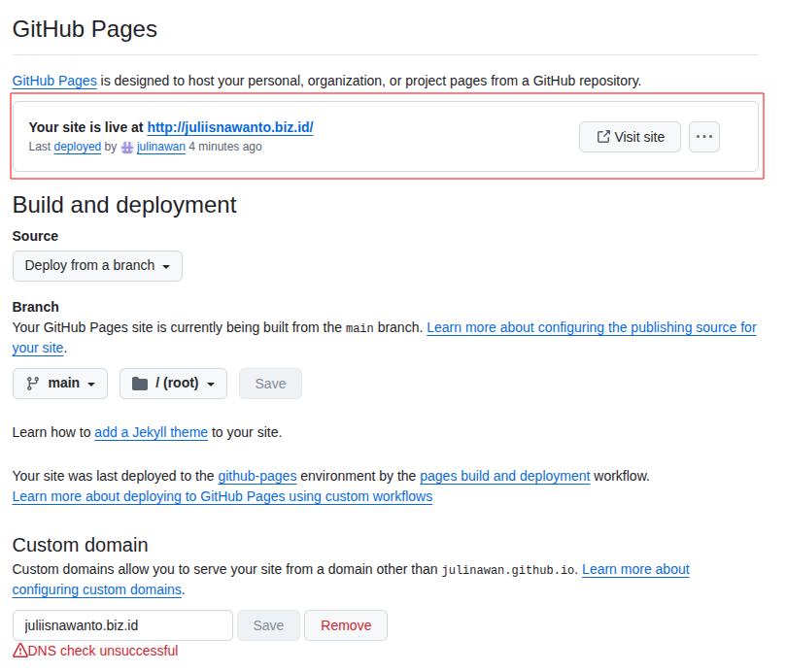Click the julinawan.github.io code text

[508, 570]
